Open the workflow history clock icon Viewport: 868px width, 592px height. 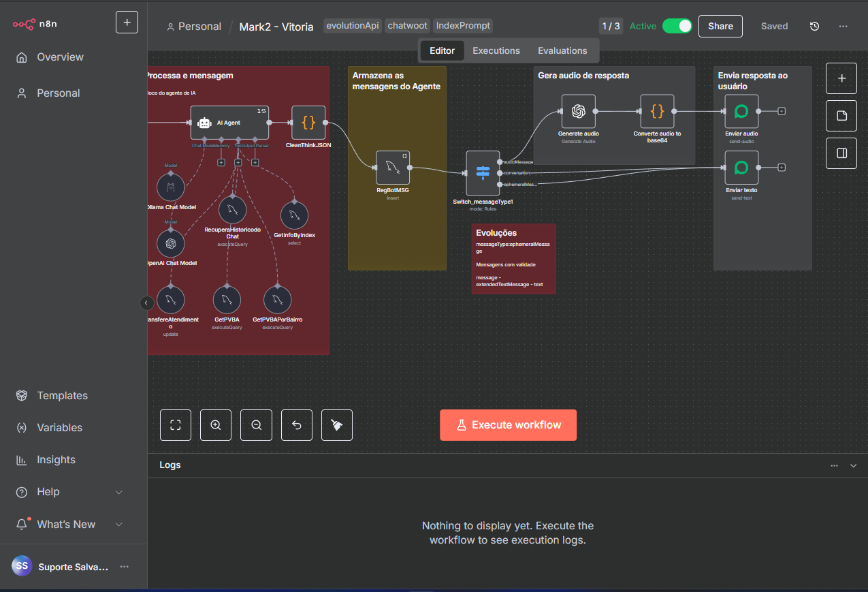click(x=814, y=27)
